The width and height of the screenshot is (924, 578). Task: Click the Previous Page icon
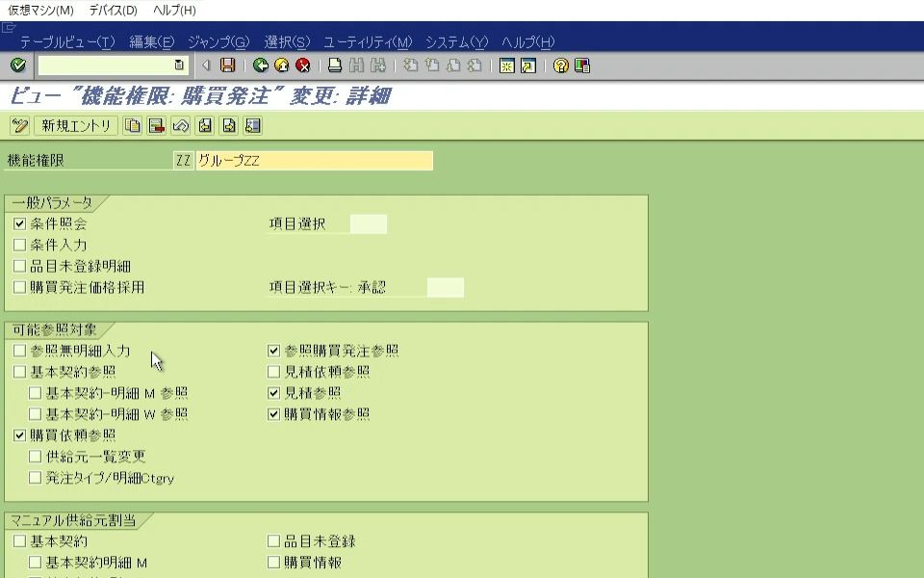(x=432, y=65)
